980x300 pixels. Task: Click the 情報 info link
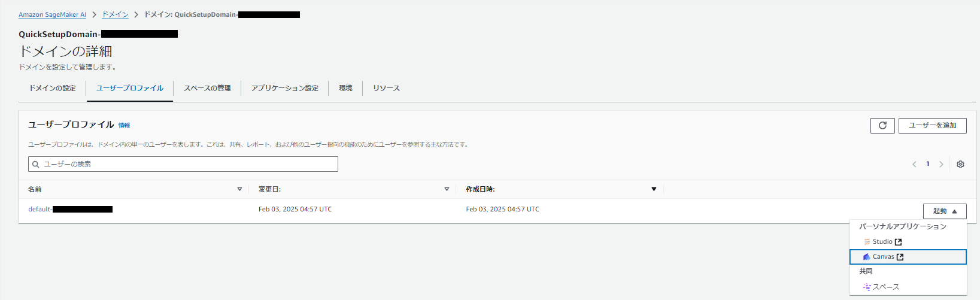(124, 126)
